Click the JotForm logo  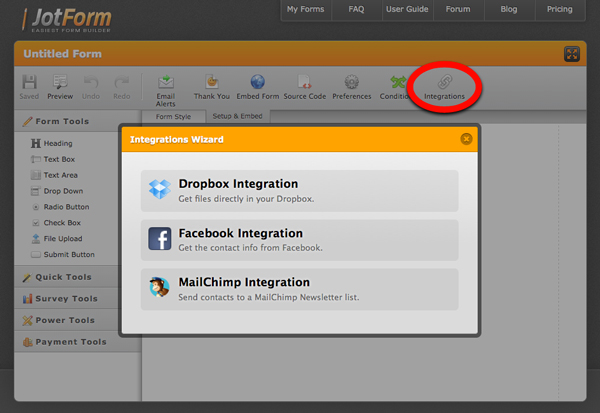(67, 20)
